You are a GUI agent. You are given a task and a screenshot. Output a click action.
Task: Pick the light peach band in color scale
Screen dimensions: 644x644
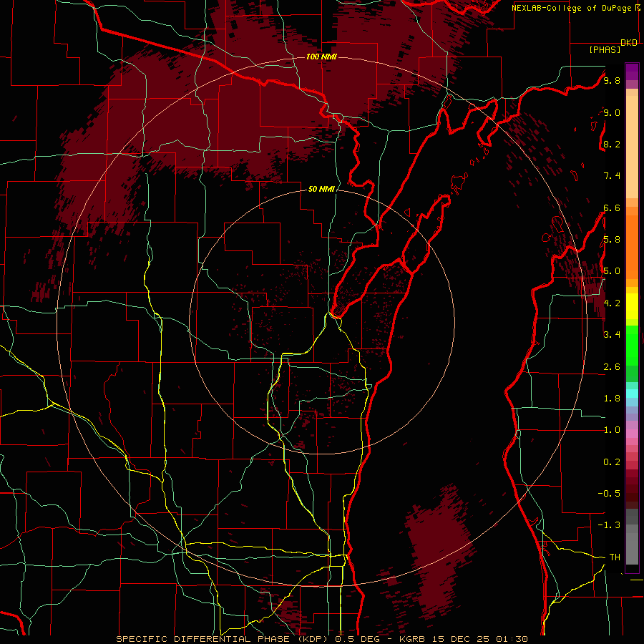tap(632, 147)
